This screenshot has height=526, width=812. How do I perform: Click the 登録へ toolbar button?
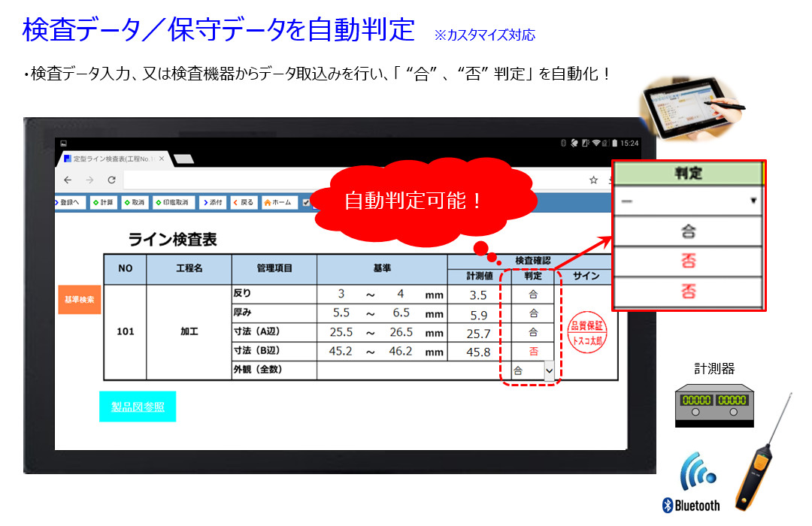[x=70, y=202]
